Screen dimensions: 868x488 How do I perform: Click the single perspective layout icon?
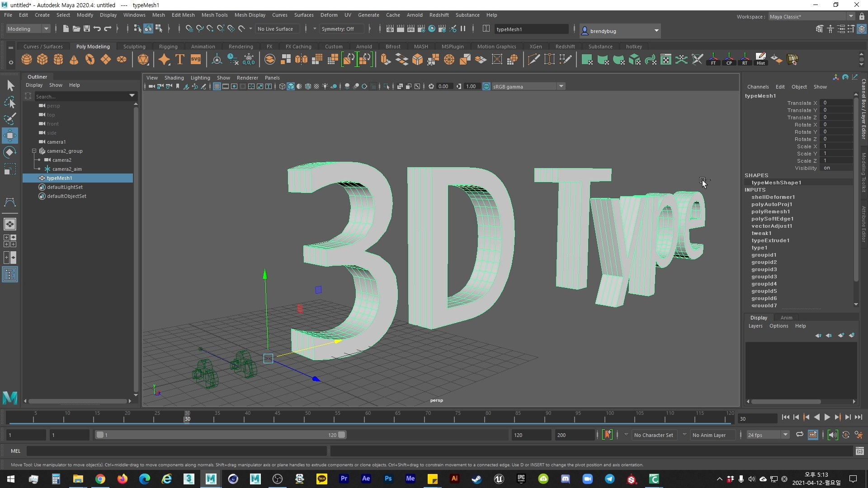click(x=10, y=224)
